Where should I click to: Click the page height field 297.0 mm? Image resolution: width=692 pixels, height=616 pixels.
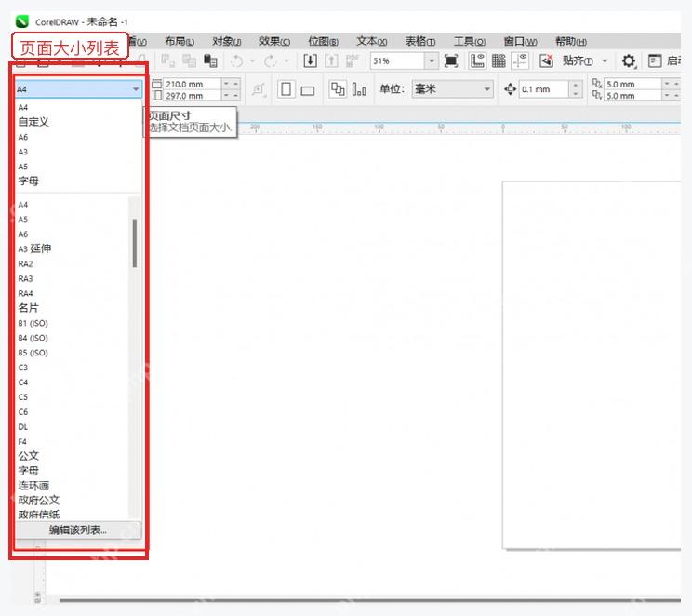pyautogui.click(x=193, y=96)
